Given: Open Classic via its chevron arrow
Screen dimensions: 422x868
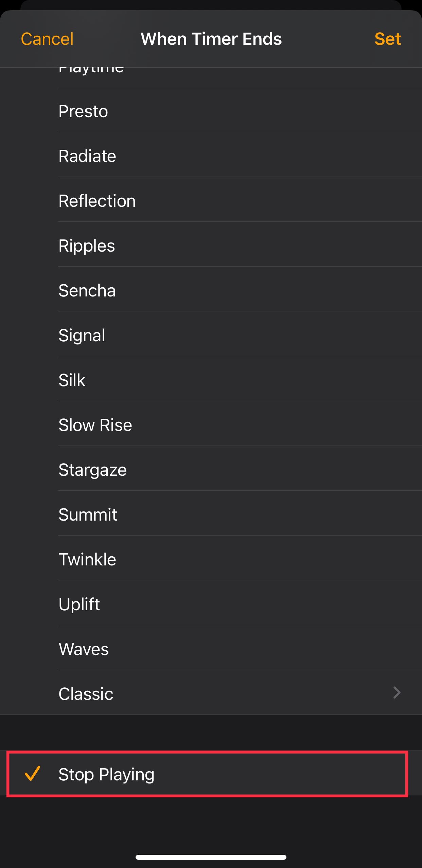Looking at the screenshot, I should [397, 693].
